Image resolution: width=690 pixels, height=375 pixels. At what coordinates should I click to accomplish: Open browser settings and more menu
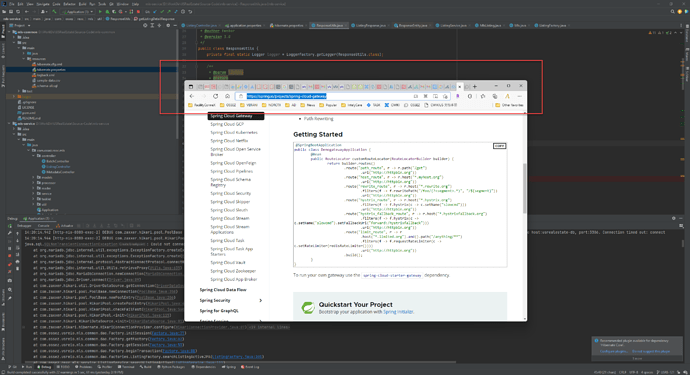(x=519, y=96)
